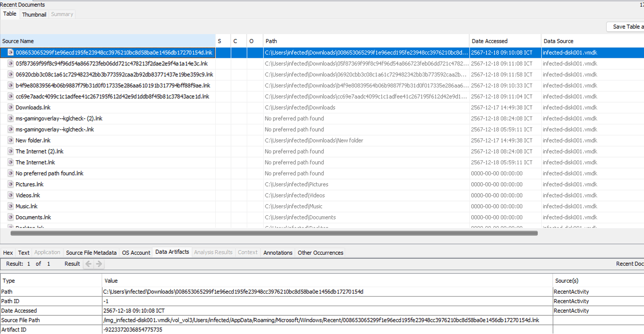Image resolution: width=644 pixels, height=334 pixels.
Task: Open the Source File Metadata tab
Action: [91, 253]
